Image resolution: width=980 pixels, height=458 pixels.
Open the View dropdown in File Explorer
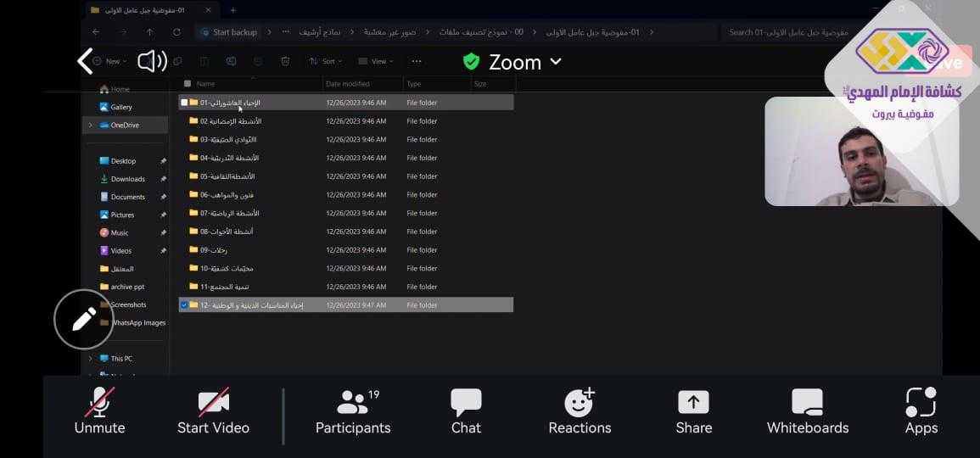pyautogui.click(x=378, y=61)
